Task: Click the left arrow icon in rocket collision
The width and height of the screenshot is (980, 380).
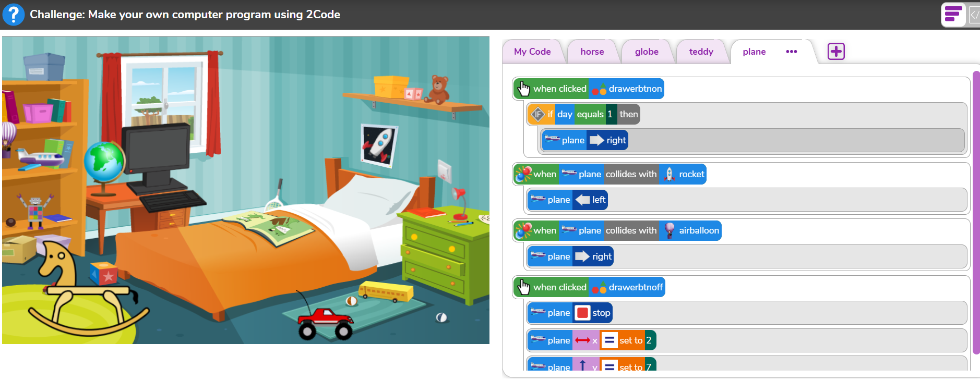Action: 582,200
